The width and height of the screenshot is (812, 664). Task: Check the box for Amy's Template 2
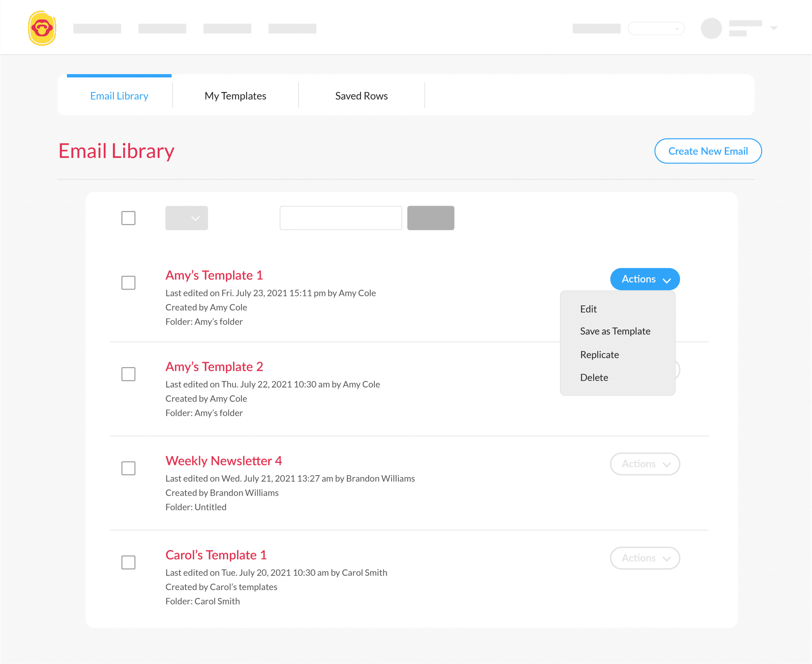pyautogui.click(x=128, y=374)
